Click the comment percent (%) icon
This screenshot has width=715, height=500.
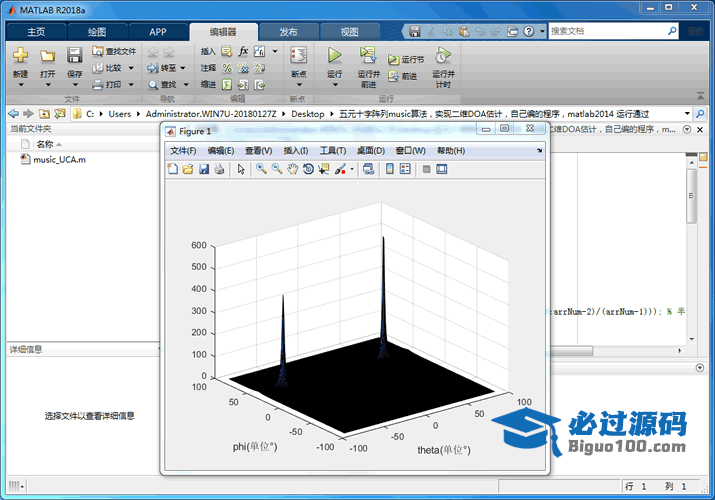pyautogui.click(x=227, y=68)
